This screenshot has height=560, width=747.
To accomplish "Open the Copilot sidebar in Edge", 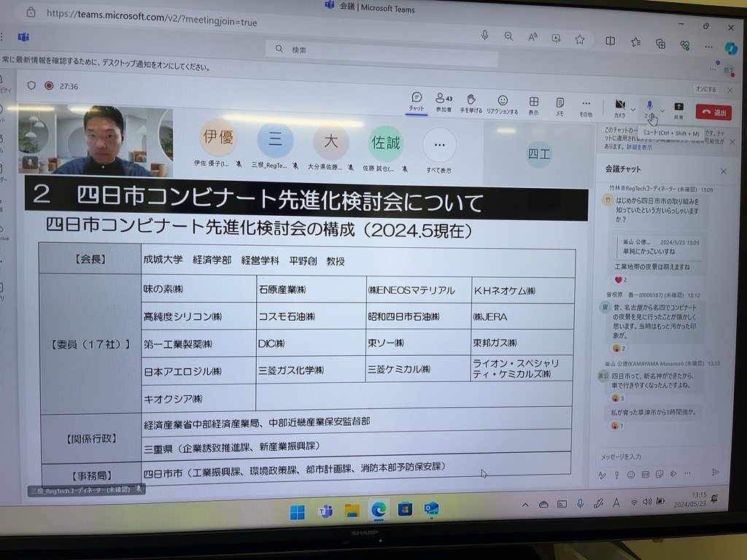I will [x=731, y=48].
